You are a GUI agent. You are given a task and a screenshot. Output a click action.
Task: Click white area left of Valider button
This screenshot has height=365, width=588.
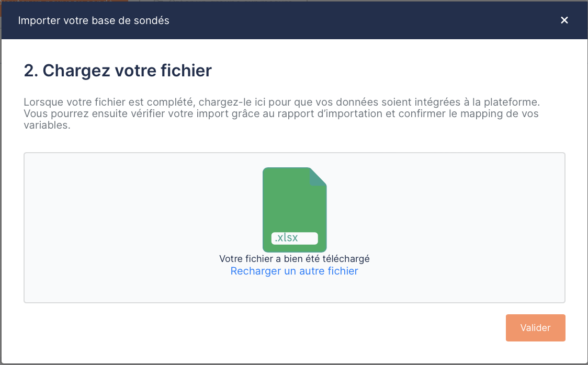(314, 328)
